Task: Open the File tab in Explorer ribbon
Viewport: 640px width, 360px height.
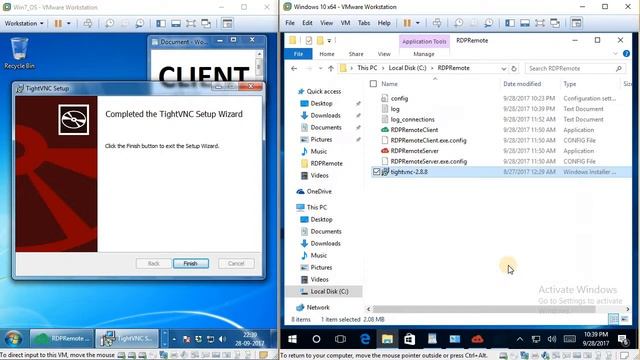Action: click(x=298, y=54)
